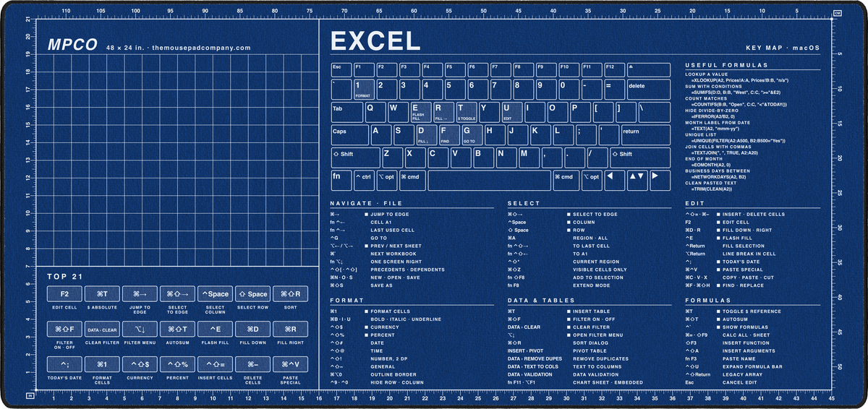Click the highlighted T $ TOGGLE key
This screenshot has height=409, width=868.
pos(467,111)
